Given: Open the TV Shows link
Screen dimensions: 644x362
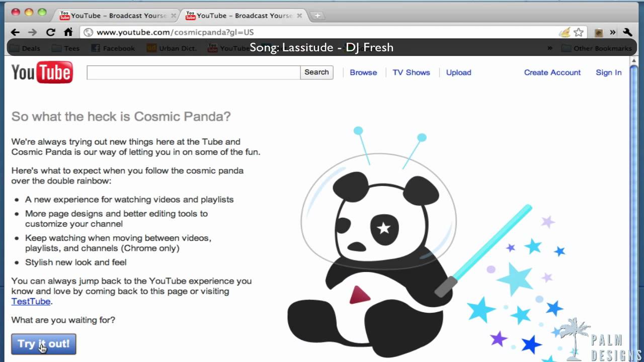Looking at the screenshot, I should coord(411,72).
